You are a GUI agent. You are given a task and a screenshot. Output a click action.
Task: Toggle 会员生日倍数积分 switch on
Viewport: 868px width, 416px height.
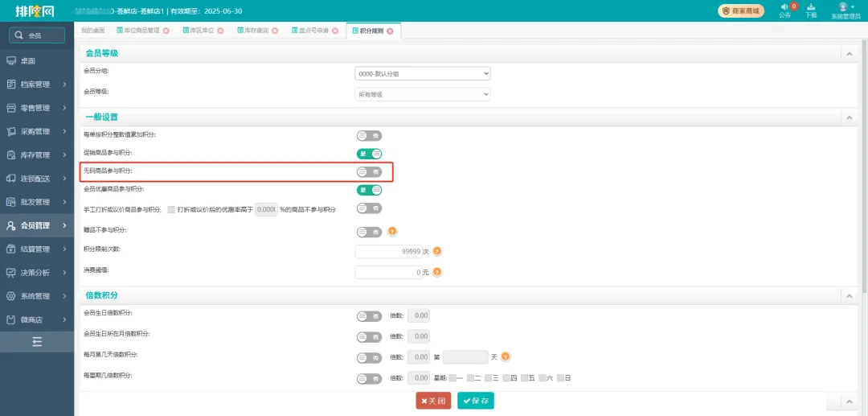pos(369,316)
